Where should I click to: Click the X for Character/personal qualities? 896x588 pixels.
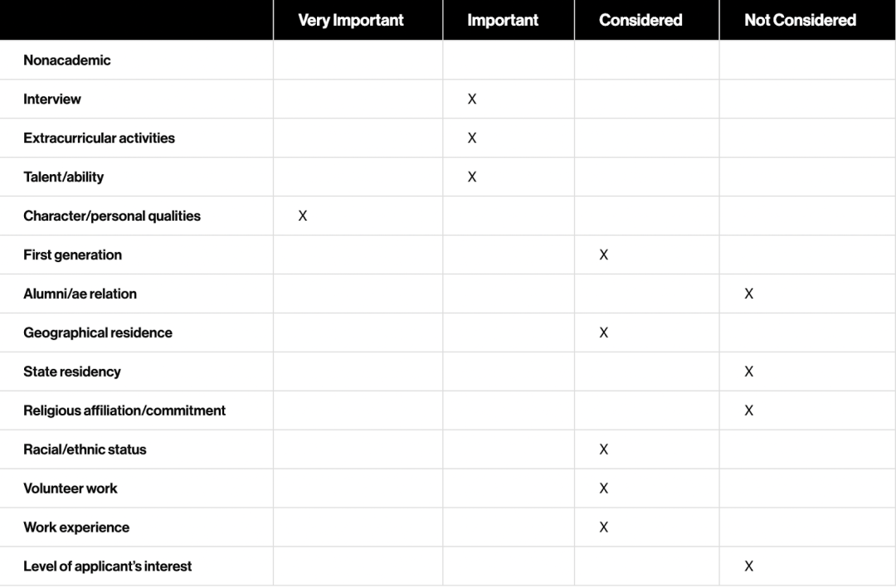(303, 216)
